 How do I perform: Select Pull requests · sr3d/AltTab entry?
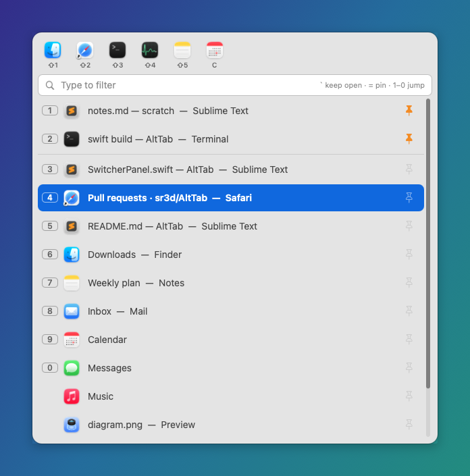[231, 198]
